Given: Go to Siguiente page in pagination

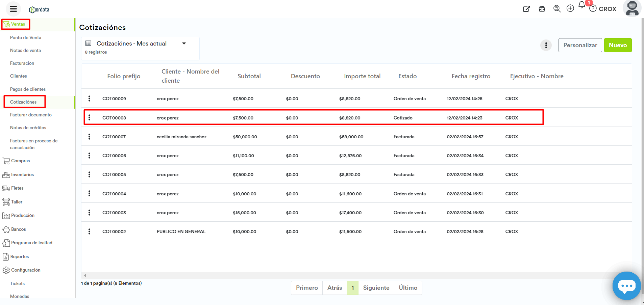Looking at the screenshot, I should pyautogui.click(x=376, y=288).
